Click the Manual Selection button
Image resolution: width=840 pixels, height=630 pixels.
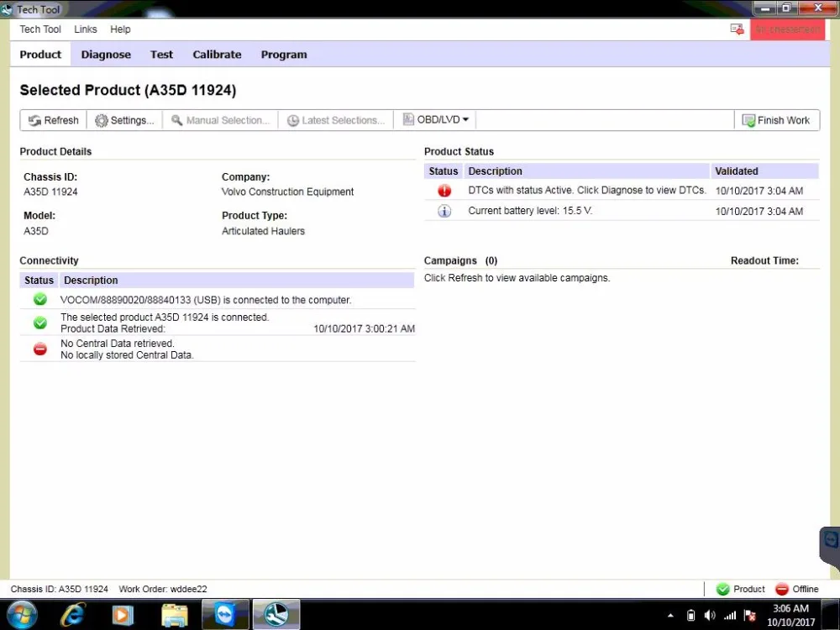tap(220, 120)
